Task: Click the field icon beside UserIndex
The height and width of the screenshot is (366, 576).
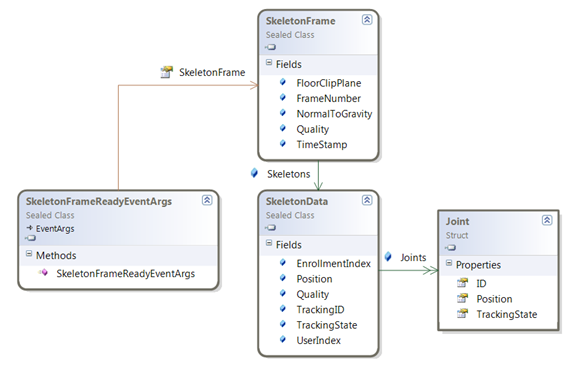Action: click(x=282, y=340)
